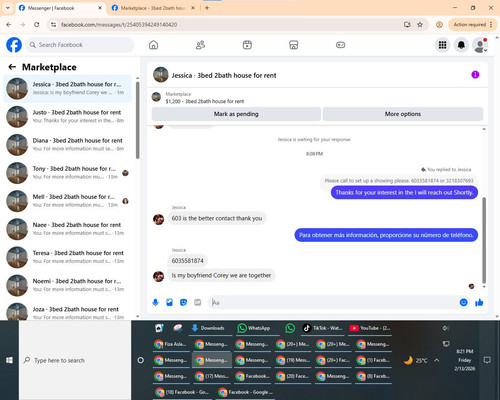
Task: Open the account profile menu
Action: [x=480, y=45]
